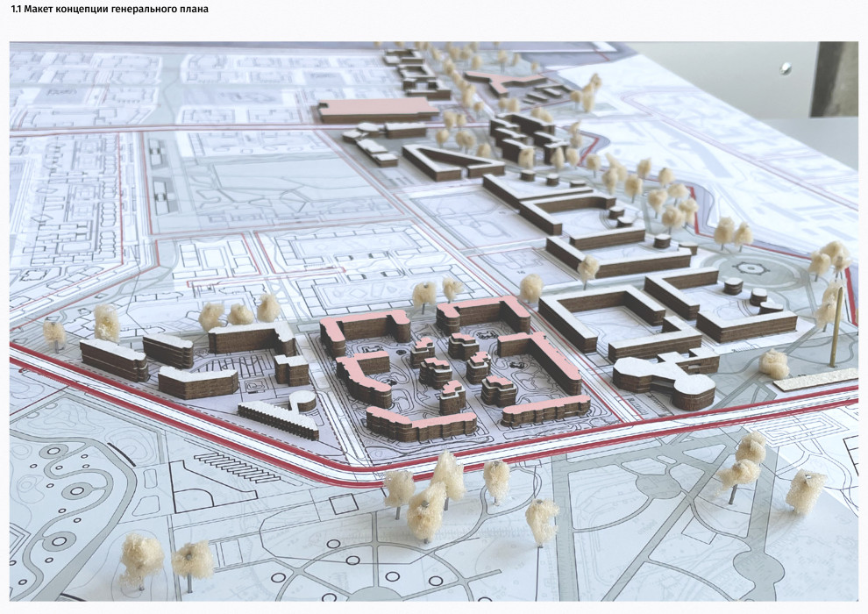The height and width of the screenshot is (614, 868).
Task: Select the tree in the bottom-left corner
Action: point(142,558)
